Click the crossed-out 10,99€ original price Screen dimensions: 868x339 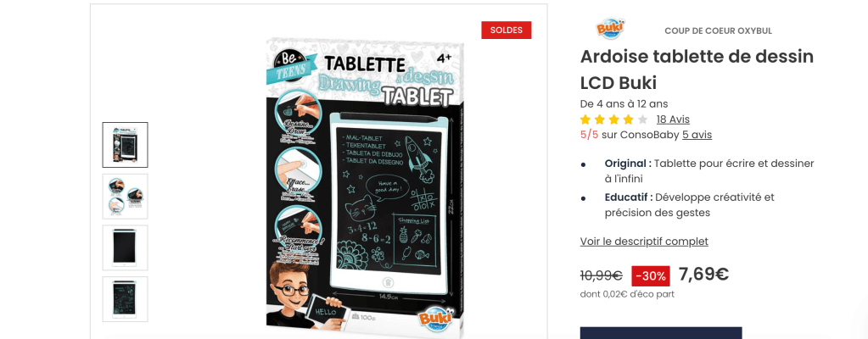pyautogui.click(x=602, y=275)
